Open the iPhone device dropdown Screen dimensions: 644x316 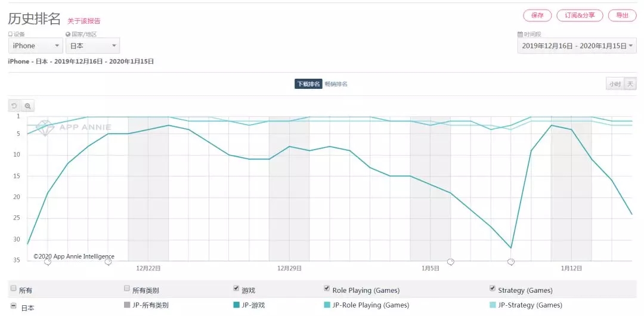[x=35, y=46]
